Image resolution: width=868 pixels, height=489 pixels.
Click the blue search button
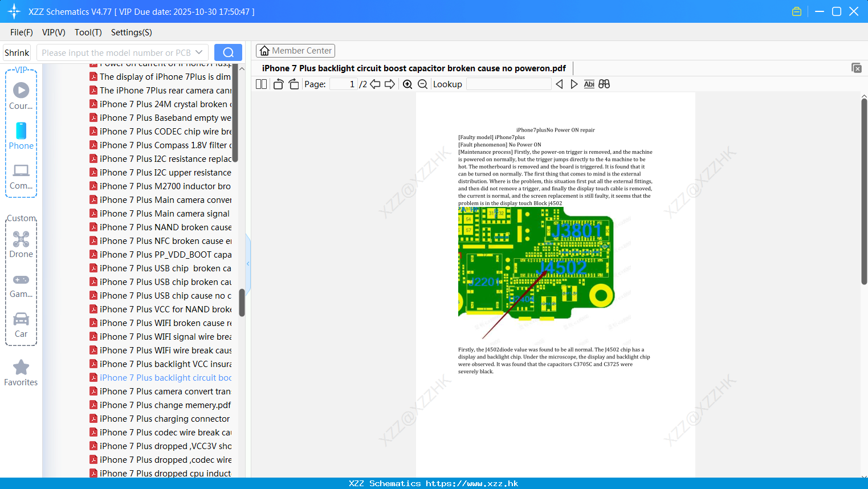click(x=228, y=52)
